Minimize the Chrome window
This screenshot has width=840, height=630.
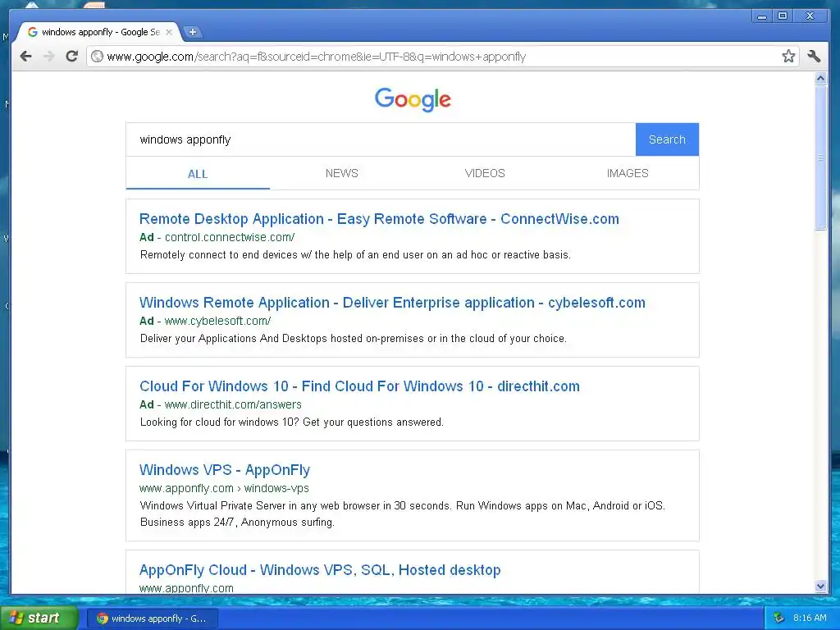pos(762,16)
